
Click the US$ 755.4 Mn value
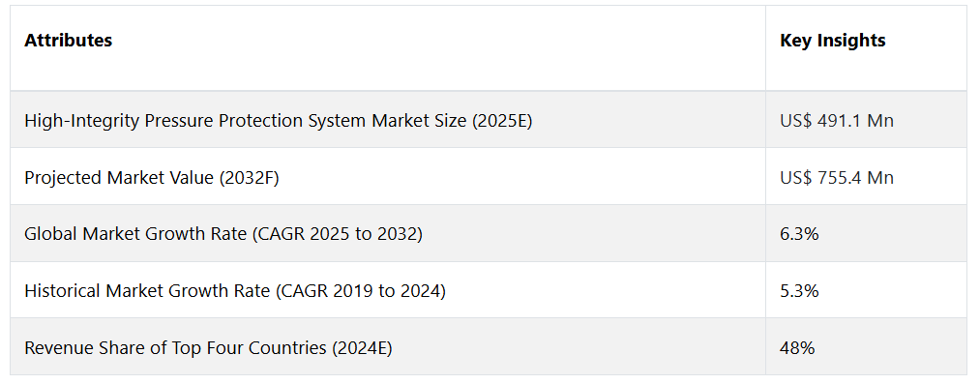pos(836,178)
